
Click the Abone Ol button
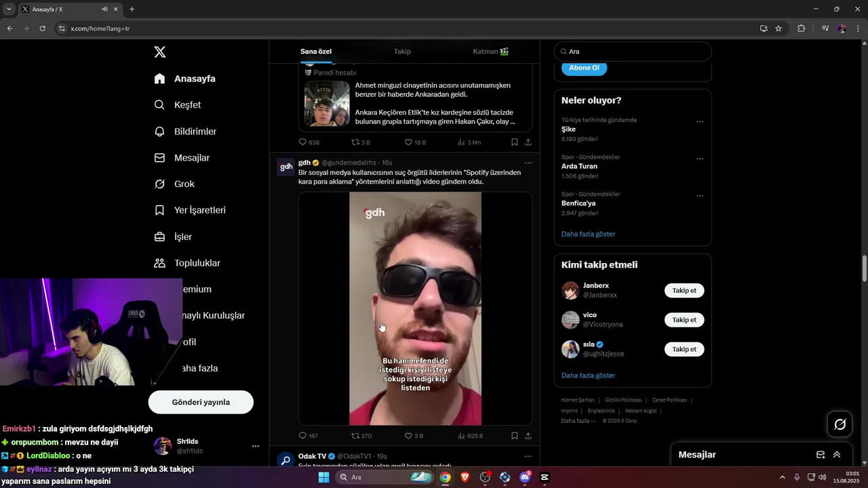pyautogui.click(x=584, y=68)
